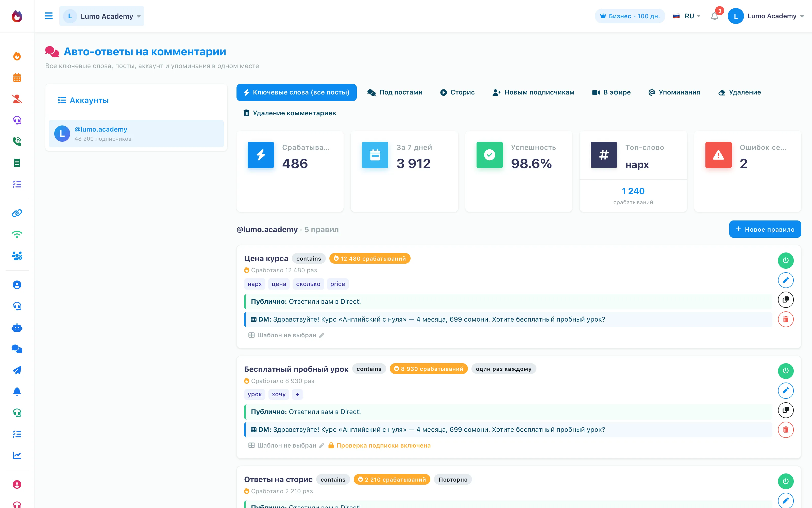812x508 pixels.
Task: Open the chain link sidebar icon
Action: pos(17,213)
